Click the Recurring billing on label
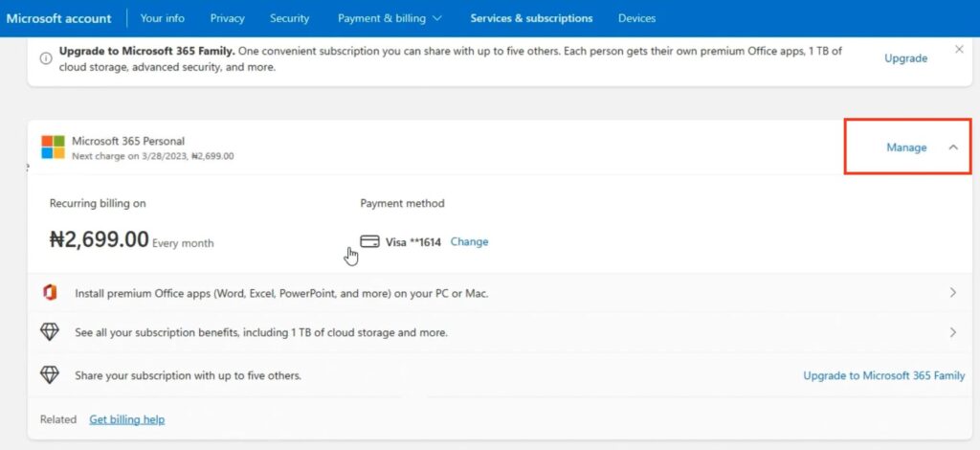This screenshot has width=980, height=450. click(98, 203)
